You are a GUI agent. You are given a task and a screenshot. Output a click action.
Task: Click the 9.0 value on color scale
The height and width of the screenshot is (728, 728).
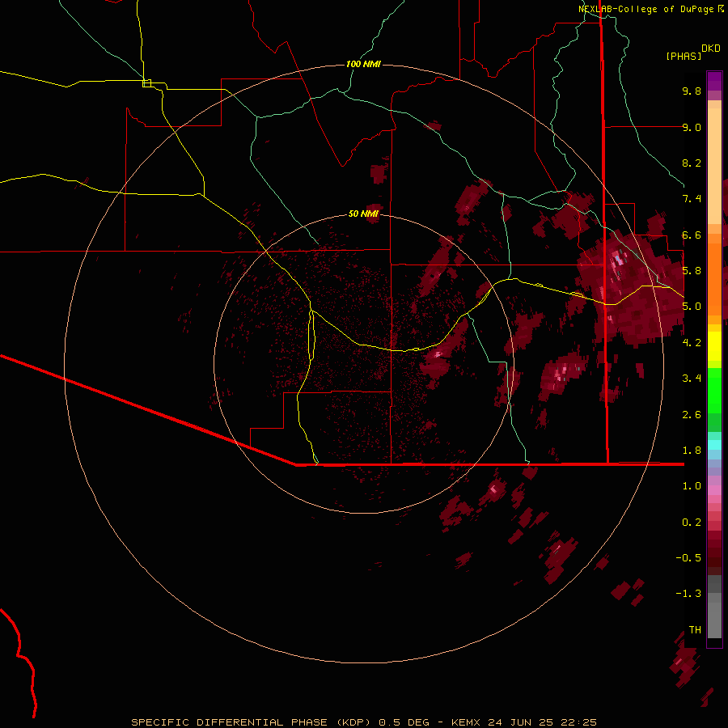(692, 127)
